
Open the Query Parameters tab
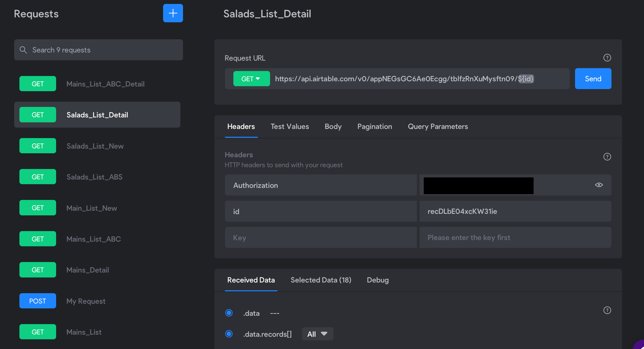438,127
